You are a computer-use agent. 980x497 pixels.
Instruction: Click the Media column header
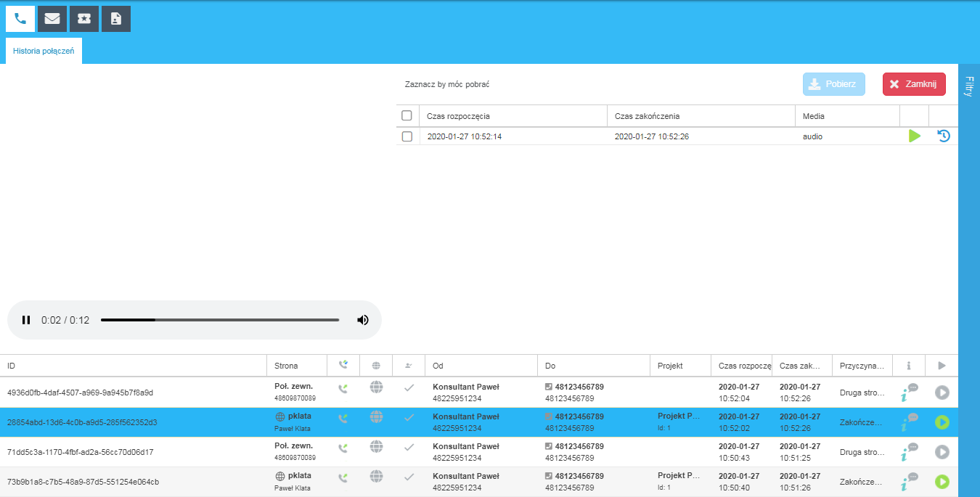(847, 116)
